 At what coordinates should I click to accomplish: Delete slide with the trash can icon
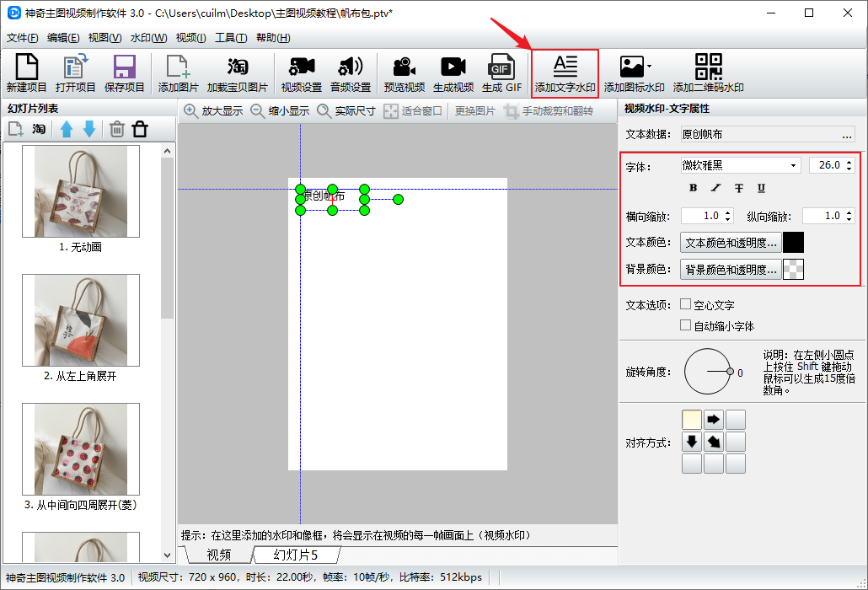pyautogui.click(x=116, y=129)
